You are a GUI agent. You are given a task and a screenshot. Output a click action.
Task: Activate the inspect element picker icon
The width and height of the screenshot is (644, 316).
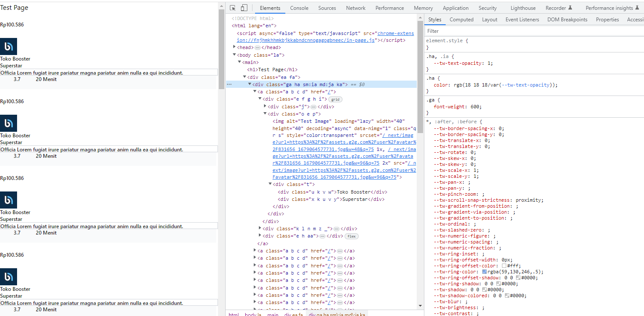(x=233, y=8)
